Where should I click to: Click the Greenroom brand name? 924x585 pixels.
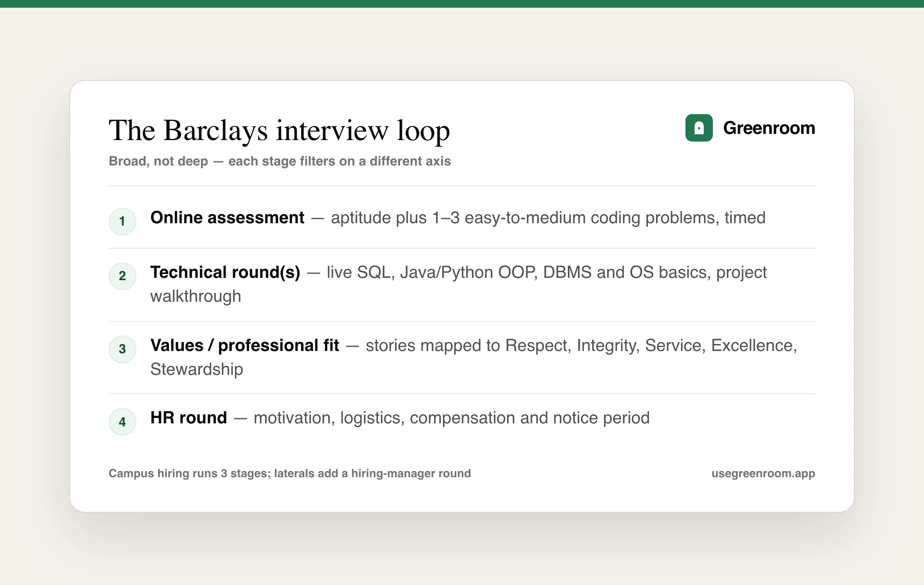point(769,128)
